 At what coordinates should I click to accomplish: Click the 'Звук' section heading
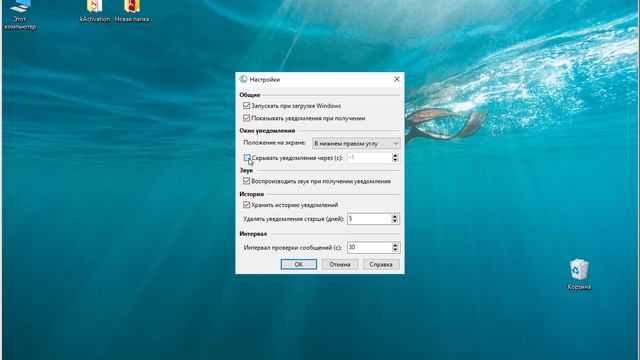(x=247, y=170)
